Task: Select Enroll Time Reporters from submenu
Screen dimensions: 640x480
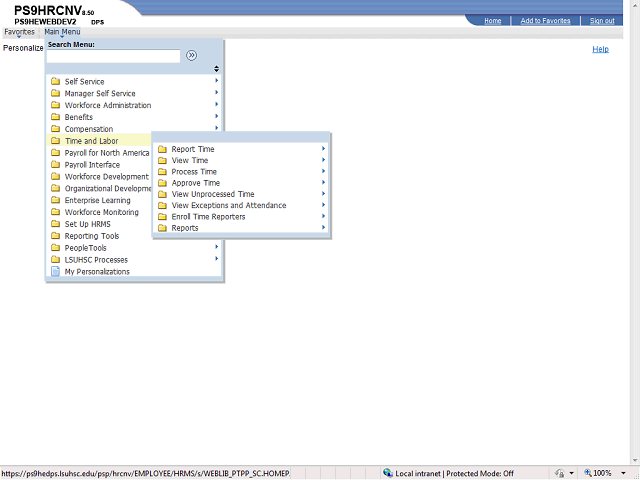Action: (208, 217)
